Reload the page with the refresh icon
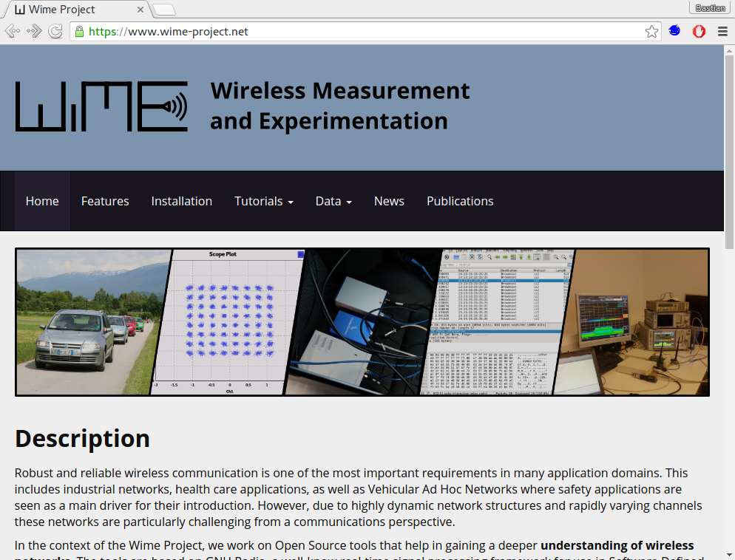This screenshot has height=560, width=735. coord(55,32)
